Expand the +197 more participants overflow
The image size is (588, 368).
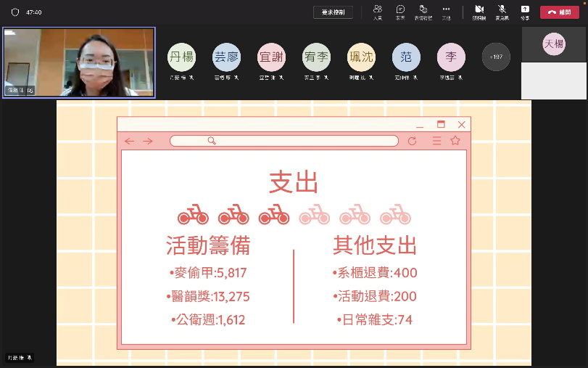click(x=496, y=57)
